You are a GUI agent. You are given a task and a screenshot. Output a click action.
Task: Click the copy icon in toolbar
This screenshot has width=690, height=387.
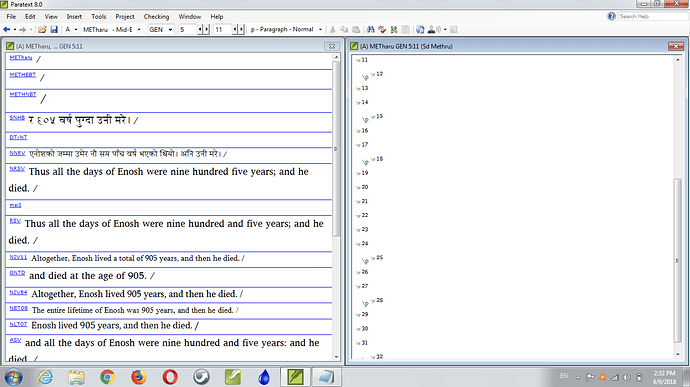(344, 29)
